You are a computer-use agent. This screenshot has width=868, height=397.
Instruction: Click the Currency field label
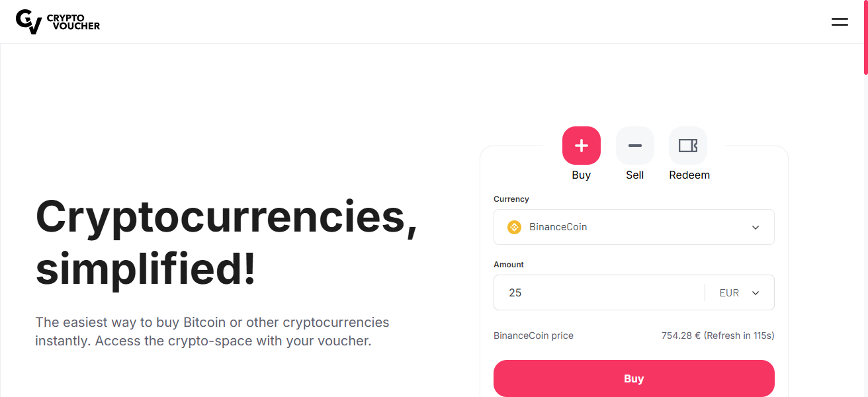[510, 198]
